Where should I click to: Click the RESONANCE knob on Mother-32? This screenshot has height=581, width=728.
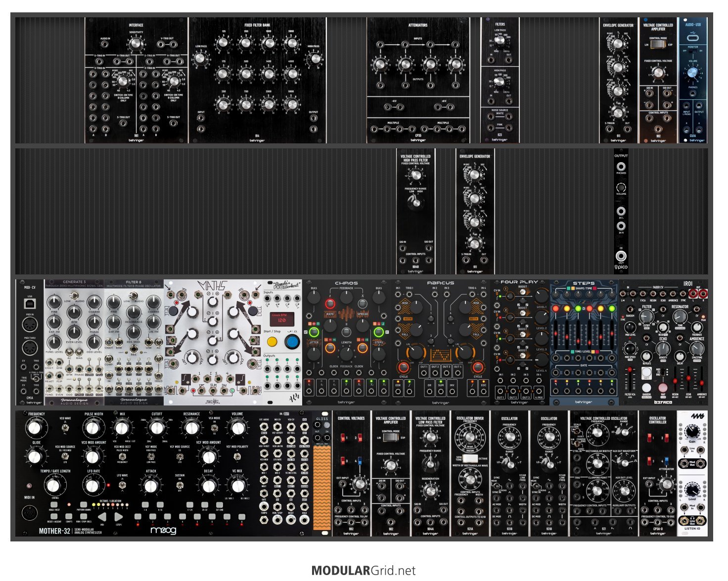click(191, 428)
